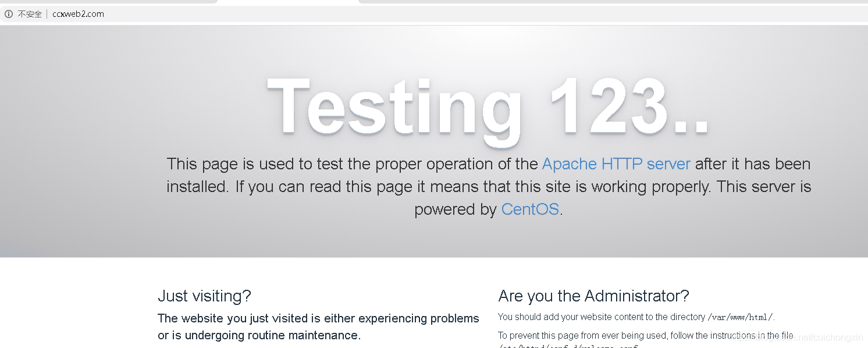Click the active browser tab strip at top
Screen dimensions: 868x348
pos(288,2)
